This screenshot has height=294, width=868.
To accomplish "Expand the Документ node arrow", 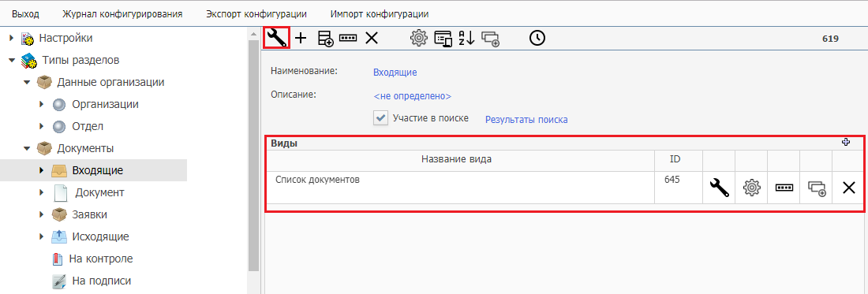I will pos(42,193).
